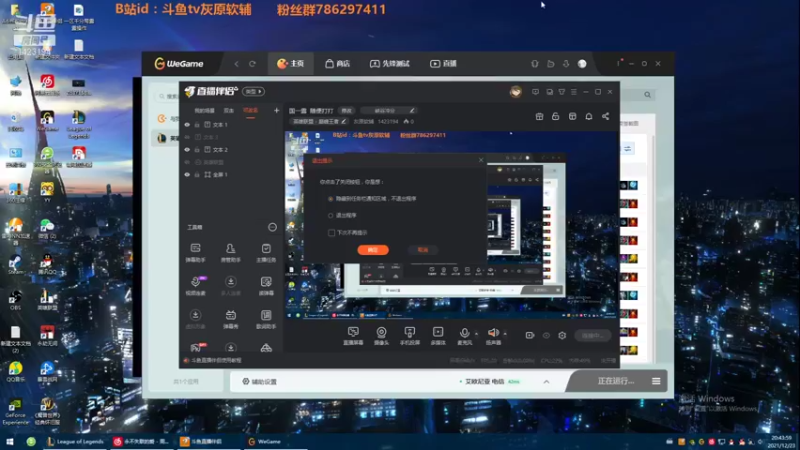Open the 歌词助手 tool
The height and width of the screenshot is (450, 800).
(266, 319)
